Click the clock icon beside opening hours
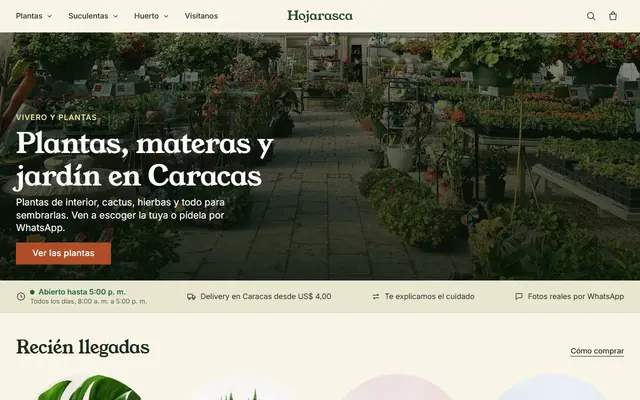Image resolution: width=640 pixels, height=400 pixels. (21, 297)
